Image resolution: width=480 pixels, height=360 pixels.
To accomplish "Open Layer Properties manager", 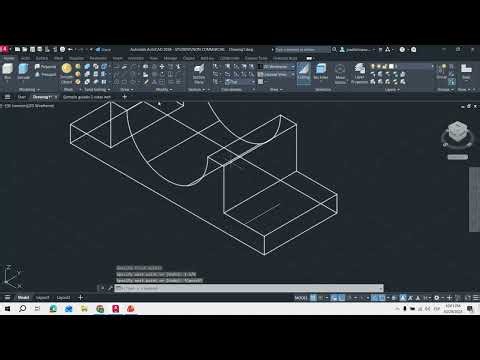I will point(360,73).
